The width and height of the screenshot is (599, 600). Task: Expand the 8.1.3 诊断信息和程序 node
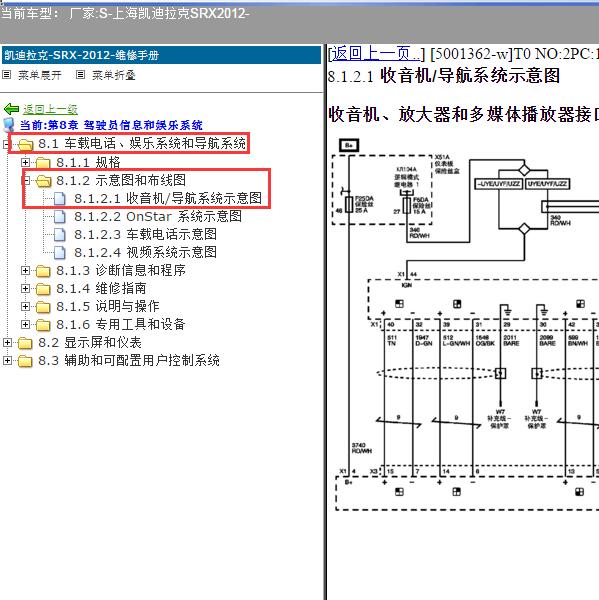(x=25, y=271)
